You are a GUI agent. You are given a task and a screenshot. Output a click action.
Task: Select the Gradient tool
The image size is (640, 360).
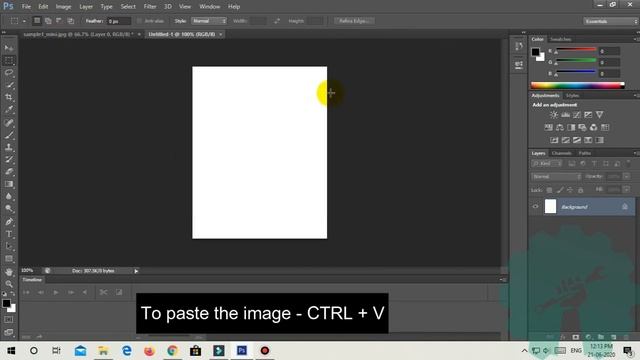(9, 184)
